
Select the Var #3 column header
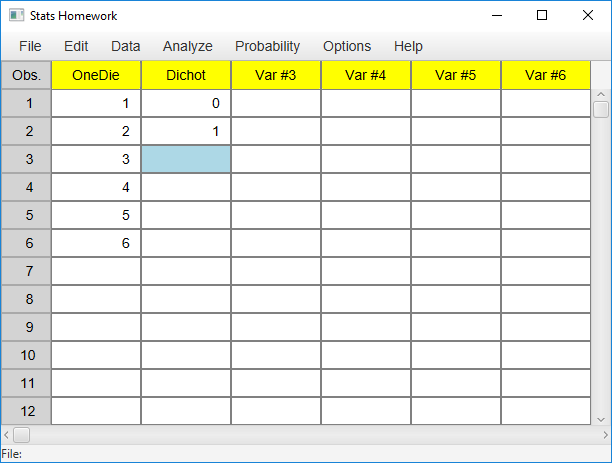click(276, 75)
